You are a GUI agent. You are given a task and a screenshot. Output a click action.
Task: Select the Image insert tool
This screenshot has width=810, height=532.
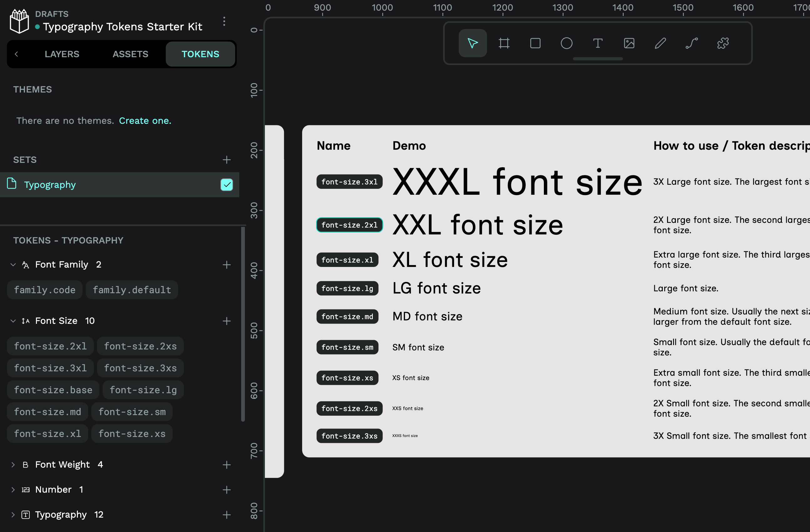[x=629, y=43]
